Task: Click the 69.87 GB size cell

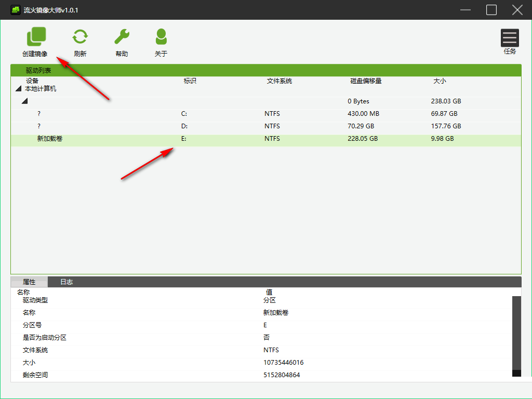Action: tap(444, 114)
